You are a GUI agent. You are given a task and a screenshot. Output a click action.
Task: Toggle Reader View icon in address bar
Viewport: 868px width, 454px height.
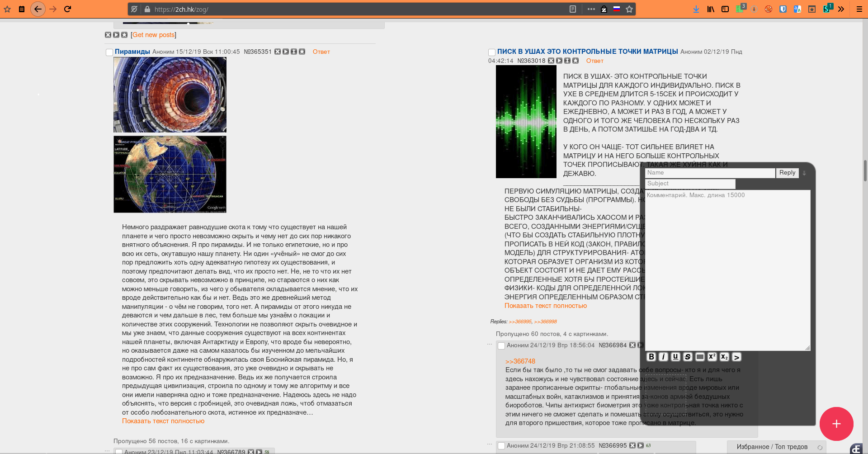pyautogui.click(x=573, y=9)
